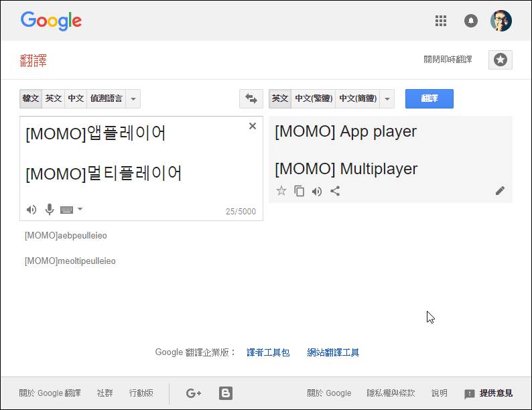
Task: Select 中文 as source language
Action: [76, 98]
